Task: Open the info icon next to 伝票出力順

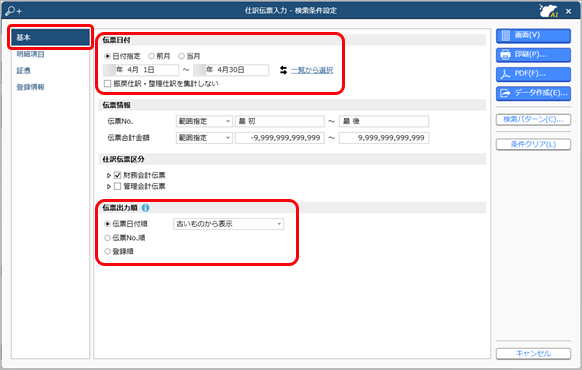Action: point(146,208)
